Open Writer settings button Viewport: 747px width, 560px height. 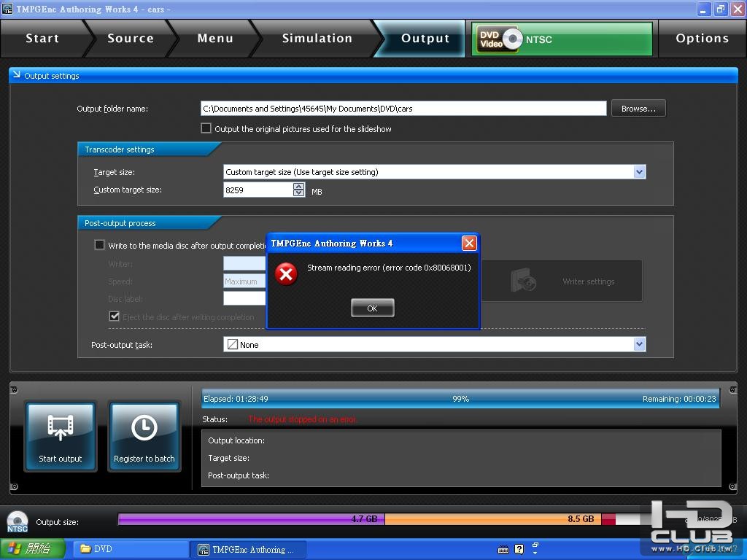coord(562,281)
